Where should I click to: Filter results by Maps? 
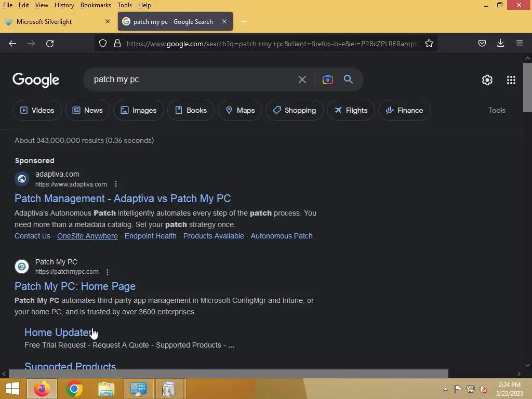(240, 110)
